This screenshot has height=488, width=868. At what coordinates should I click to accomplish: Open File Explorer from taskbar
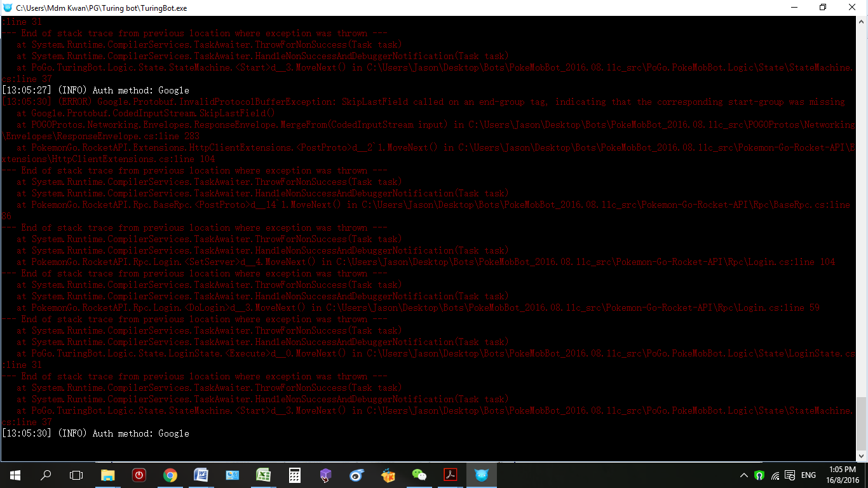[108, 475]
